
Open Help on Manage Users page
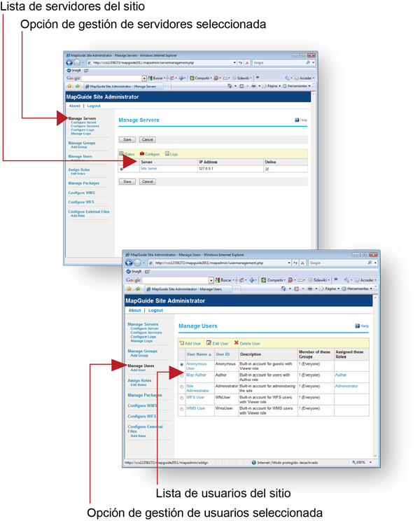point(362,326)
